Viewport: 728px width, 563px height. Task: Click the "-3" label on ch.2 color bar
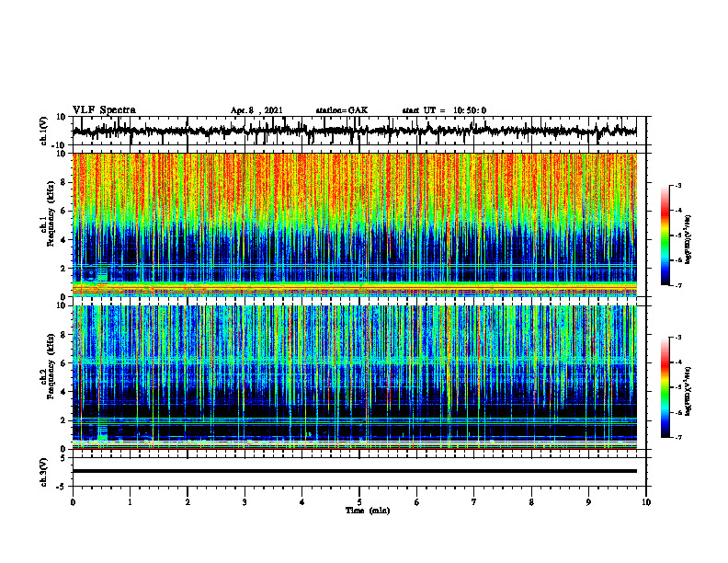point(677,338)
